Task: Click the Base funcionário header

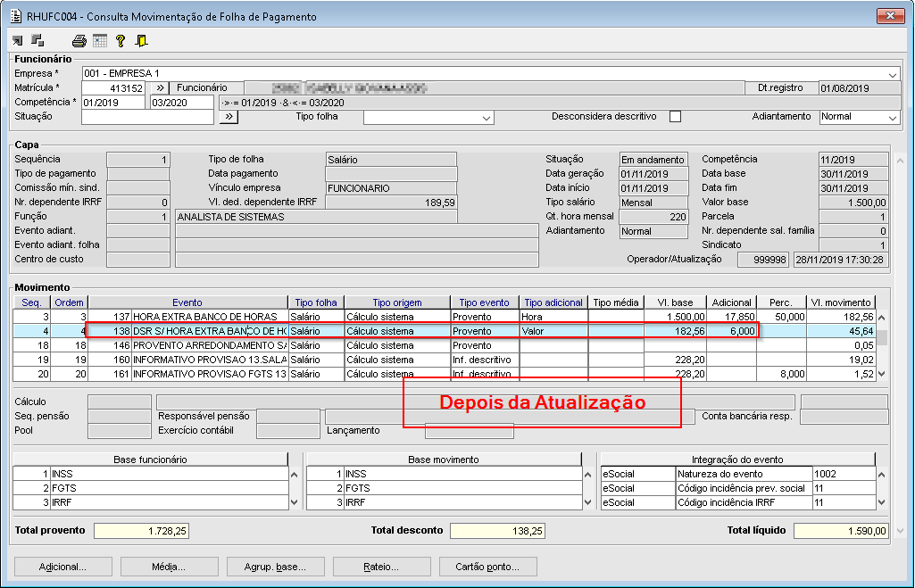Action: click(x=151, y=460)
